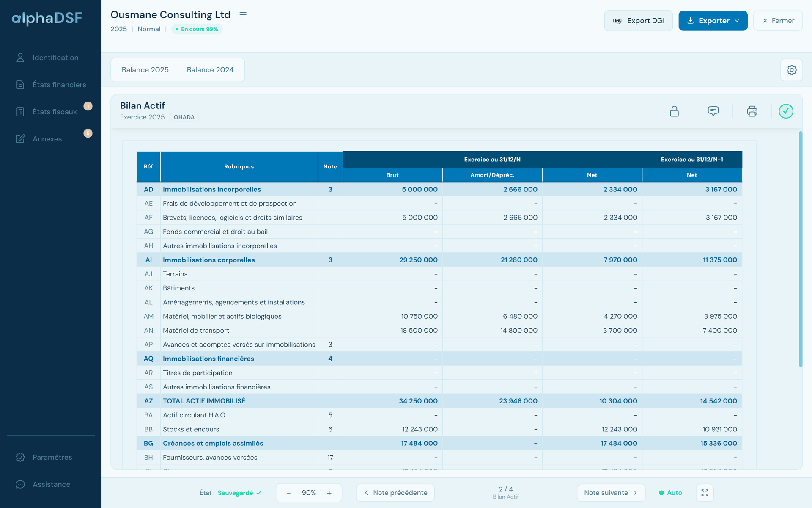Switch to the Balance 2024 tab
Screen dimensions: 812x508
210,70
